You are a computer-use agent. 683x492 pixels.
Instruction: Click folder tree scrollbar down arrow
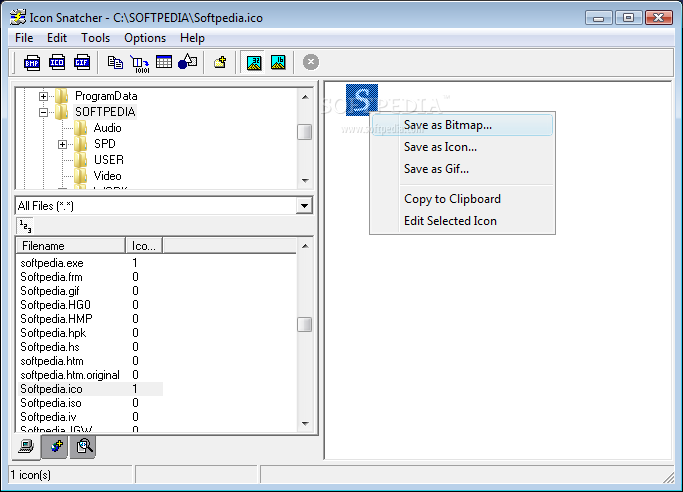pos(305,180)
